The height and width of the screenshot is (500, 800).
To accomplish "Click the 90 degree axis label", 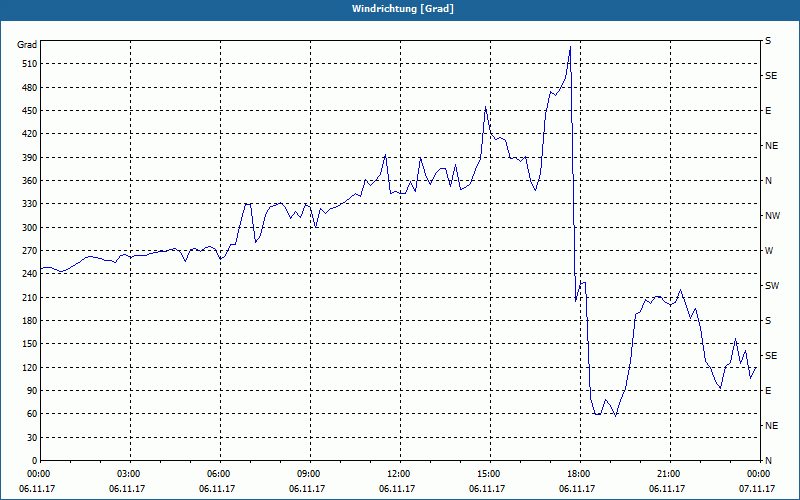I will 33,391.
